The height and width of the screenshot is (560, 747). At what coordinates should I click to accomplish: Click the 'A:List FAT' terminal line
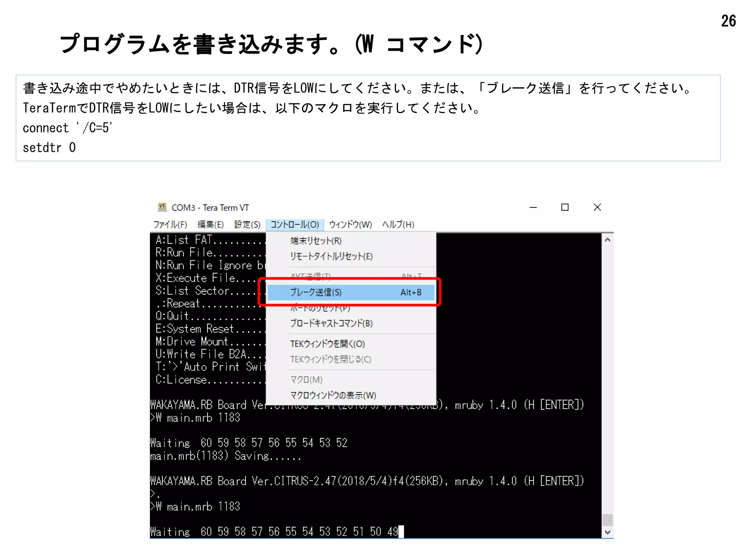[x=211, y=240]
